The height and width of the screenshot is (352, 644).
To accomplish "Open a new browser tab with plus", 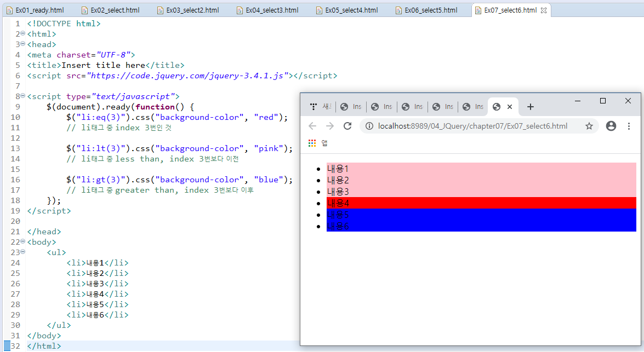I will point(530,107).
